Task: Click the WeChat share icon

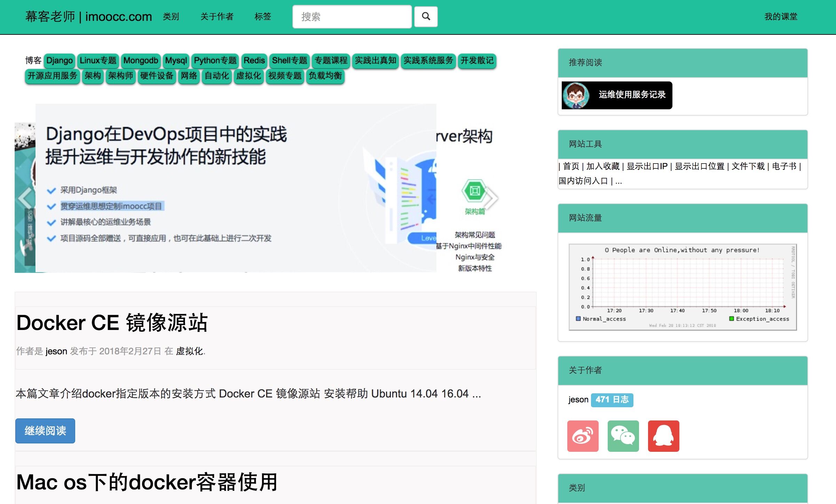Action: (623, 436)
